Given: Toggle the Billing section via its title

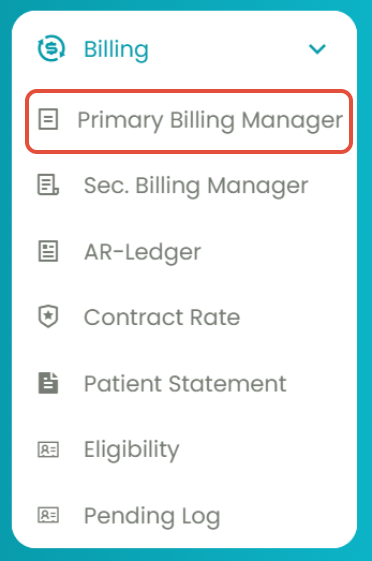Looking at the screenshot, I should [x=116, y=49].
